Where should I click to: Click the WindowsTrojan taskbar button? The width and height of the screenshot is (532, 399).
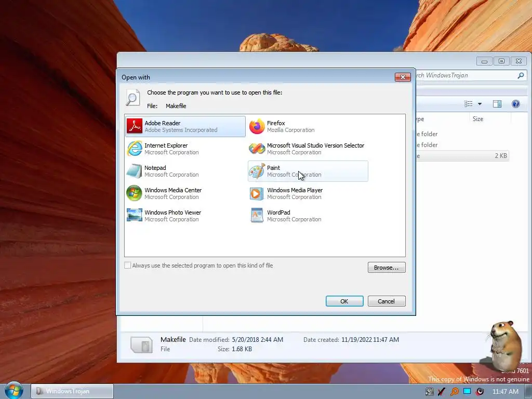72,391
